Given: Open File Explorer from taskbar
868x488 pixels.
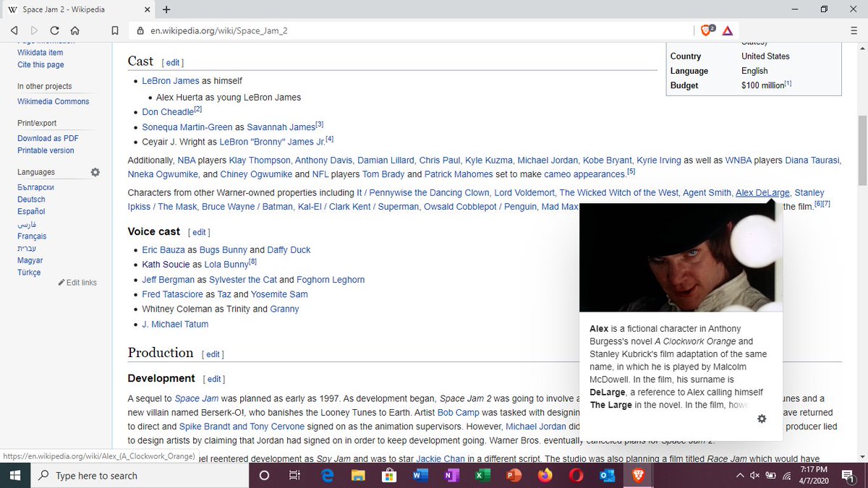Looking at the screenshot, I should 358,475.
